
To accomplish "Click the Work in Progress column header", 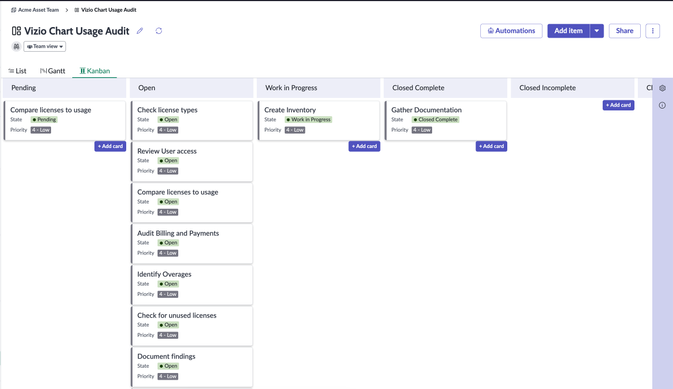I will [x=319, y=88].
